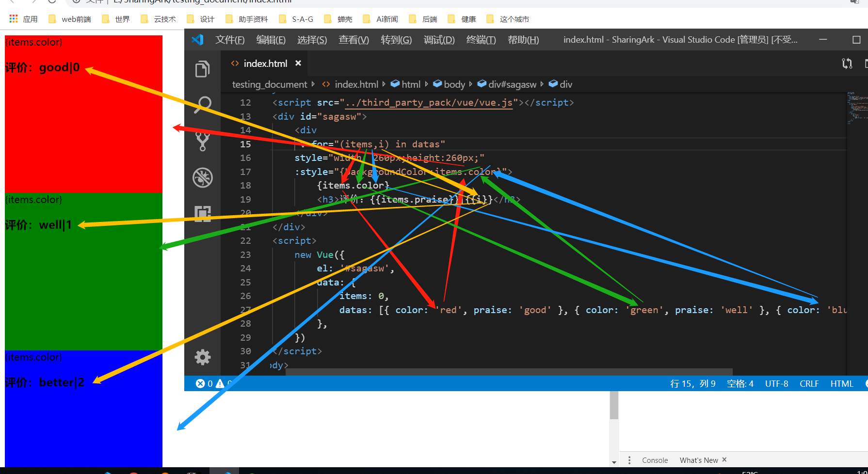
Task: Open the 后端 bookmark folder
Action: [x=423, y=19]
